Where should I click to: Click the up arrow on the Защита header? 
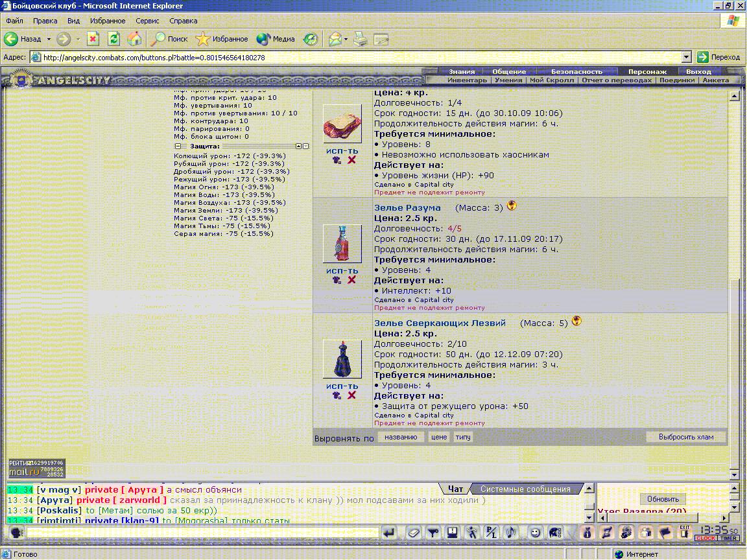[299, 146]
